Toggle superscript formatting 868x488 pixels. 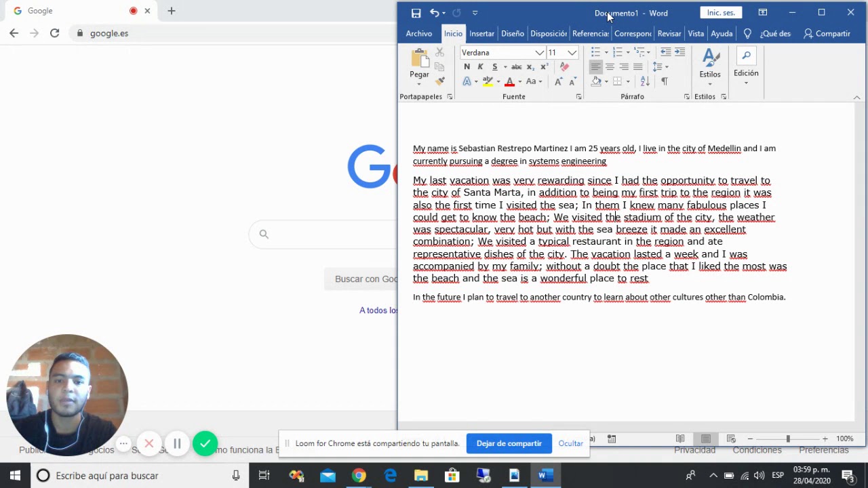click(544, 66)
